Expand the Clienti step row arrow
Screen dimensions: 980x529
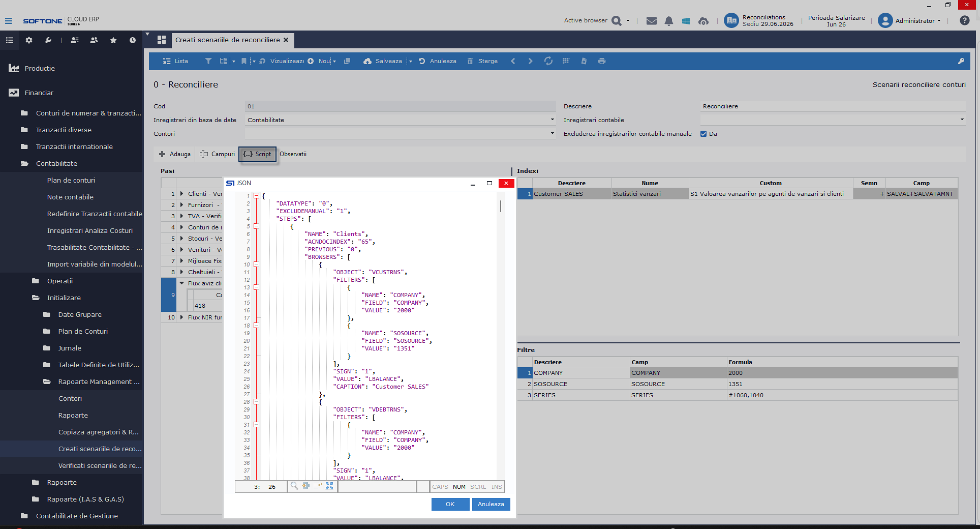tap(181, 194)
